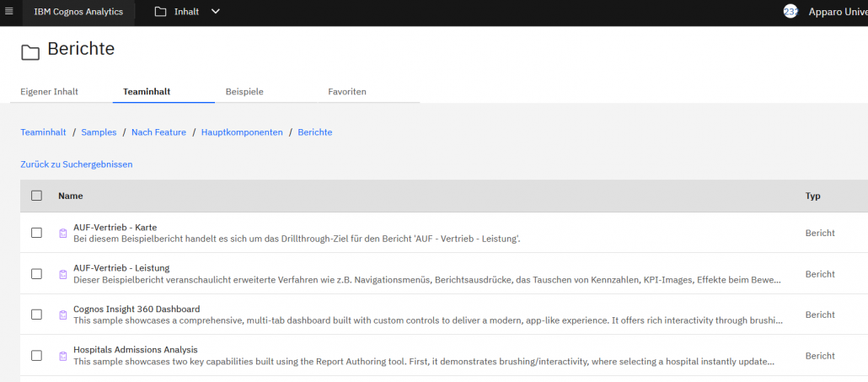The image size is (868, 382).
Task: Navigate to Samples in the breadcrumb
Action: pyautogui.click(x=99, y=132)
